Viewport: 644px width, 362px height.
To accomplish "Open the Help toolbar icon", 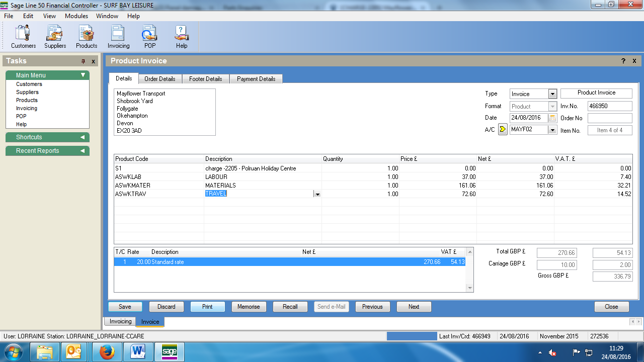I will pos(181,37).
